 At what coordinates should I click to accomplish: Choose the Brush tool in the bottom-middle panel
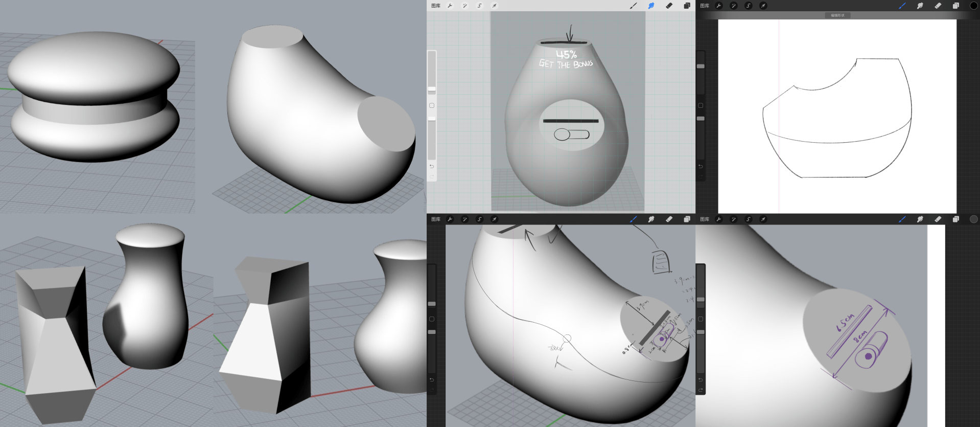tap(634, 219)
